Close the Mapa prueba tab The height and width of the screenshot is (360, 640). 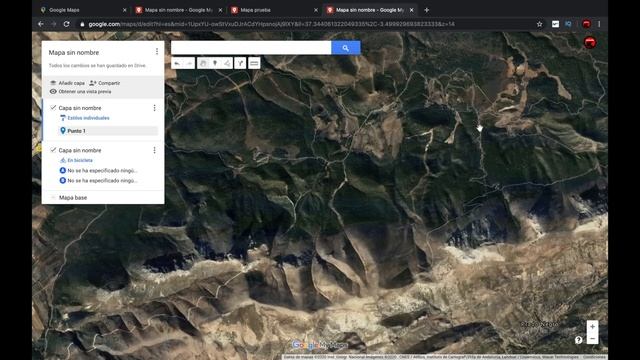(316, 10)
